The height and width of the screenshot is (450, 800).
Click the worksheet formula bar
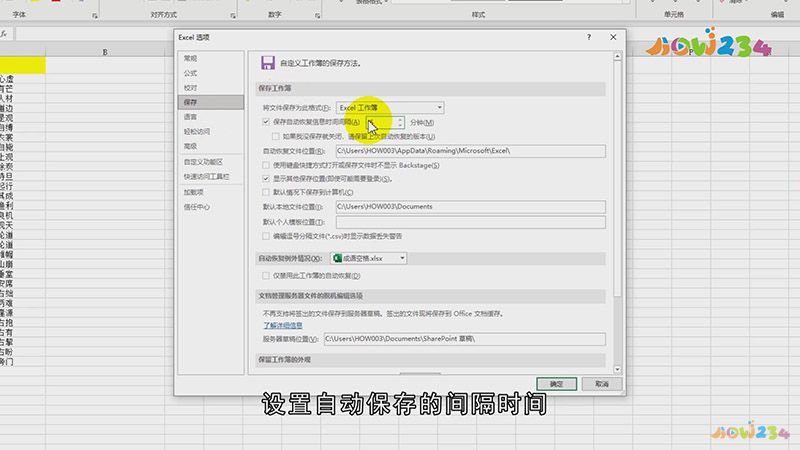point(94,34)
